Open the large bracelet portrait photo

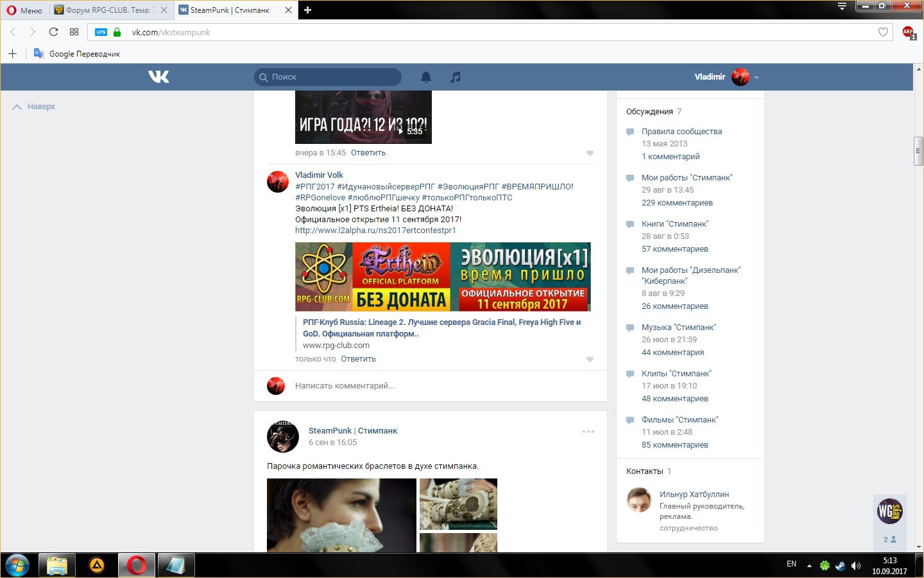click(341, 515)
